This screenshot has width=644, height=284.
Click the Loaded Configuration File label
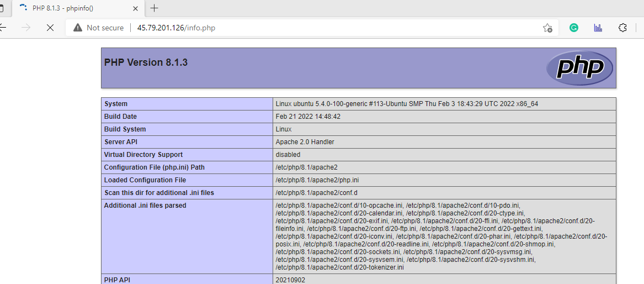click(145, 181)
